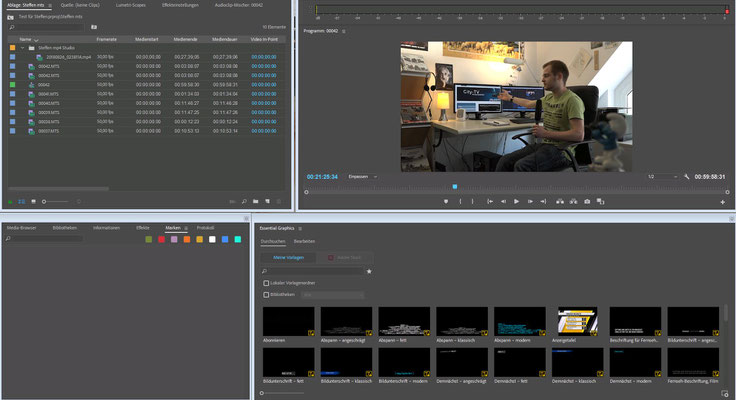Viewport: 736px width, 400px height.
Task: Switch to the Effekte tab
Action: coord(143,228)
